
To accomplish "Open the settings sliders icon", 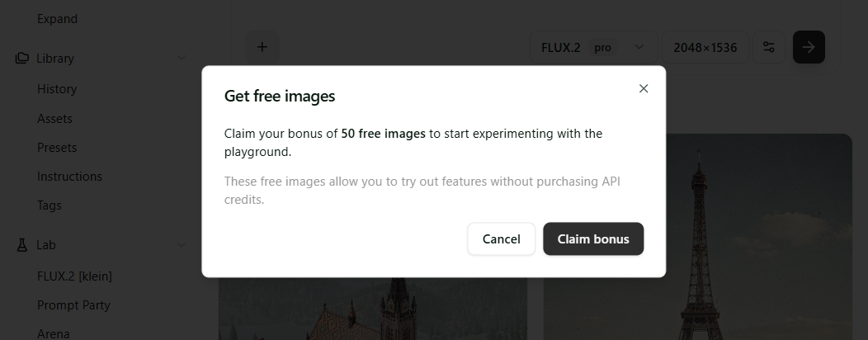I will point(769,47).
